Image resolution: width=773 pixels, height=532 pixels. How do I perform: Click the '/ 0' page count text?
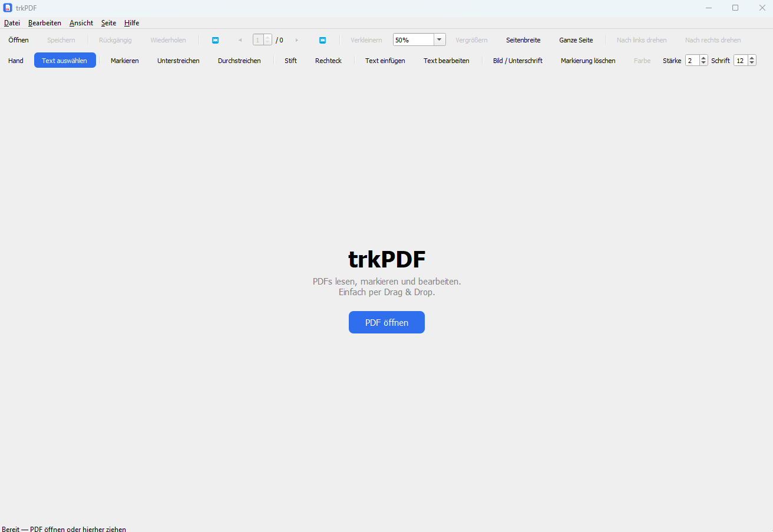point(279,40)
